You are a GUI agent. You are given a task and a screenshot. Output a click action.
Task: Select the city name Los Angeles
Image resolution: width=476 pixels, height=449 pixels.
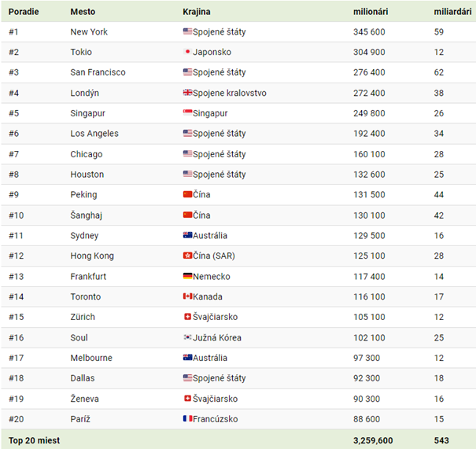click(94, 134)
